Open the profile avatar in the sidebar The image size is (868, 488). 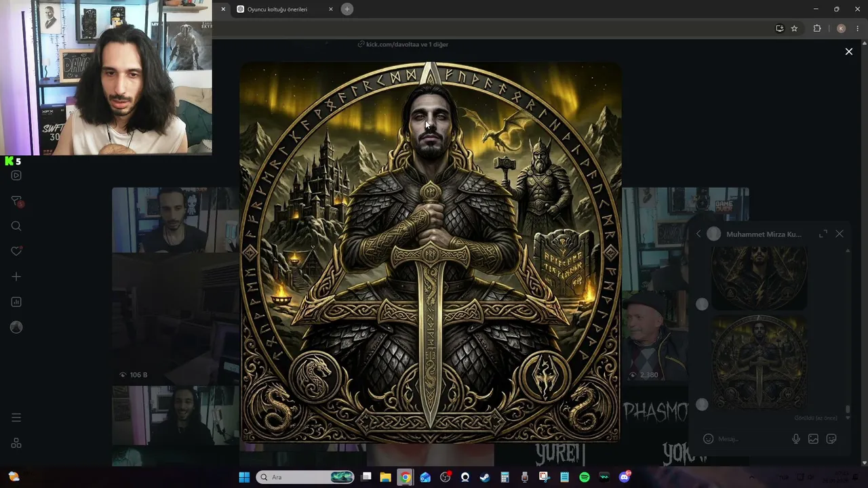point(16,327)
